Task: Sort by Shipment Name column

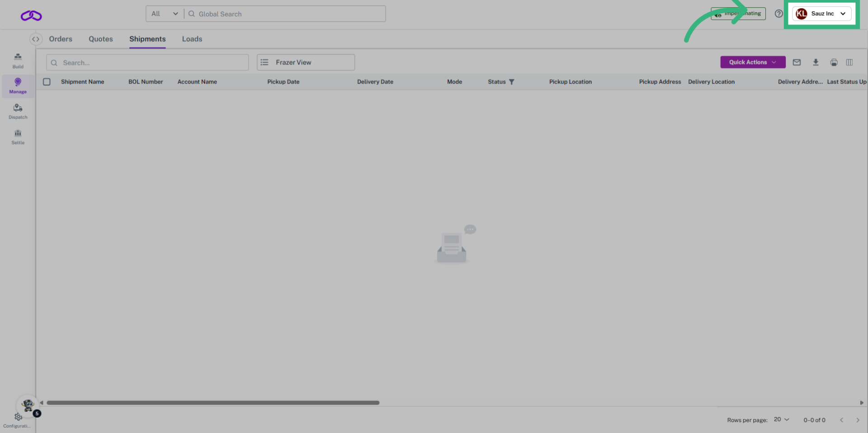Action: pos(83,82)
